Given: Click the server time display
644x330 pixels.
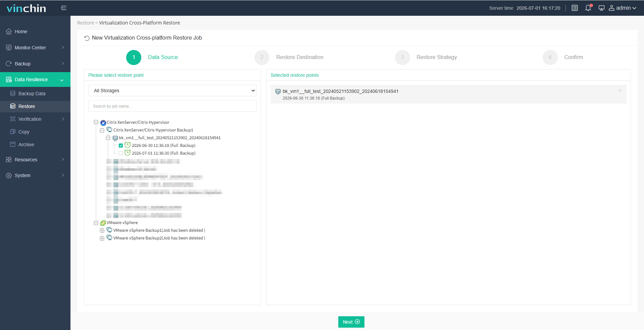Looking at the screenshot, I should tap(525, 8).
